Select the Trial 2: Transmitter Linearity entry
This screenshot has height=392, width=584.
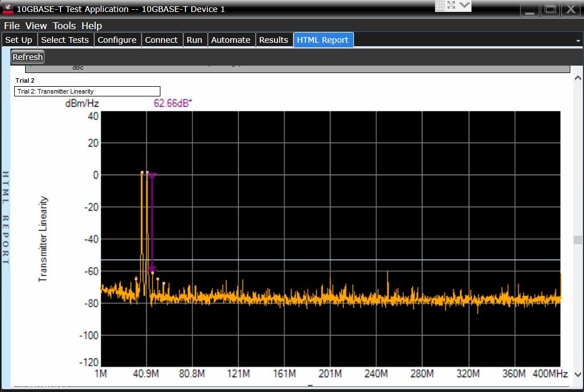87,91
